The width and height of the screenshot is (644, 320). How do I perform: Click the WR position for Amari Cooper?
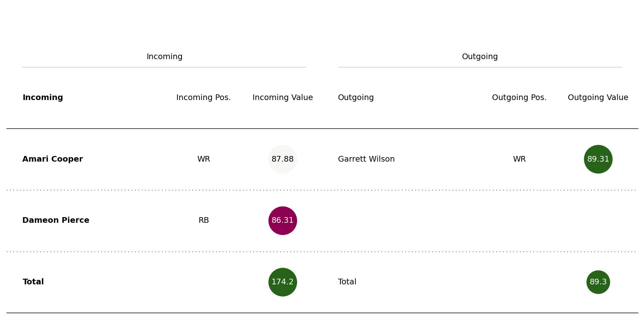tap(203, 159)
